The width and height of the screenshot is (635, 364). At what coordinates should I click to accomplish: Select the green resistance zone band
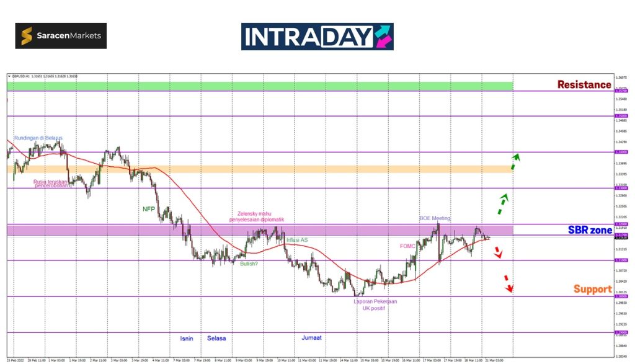[260, 86]
